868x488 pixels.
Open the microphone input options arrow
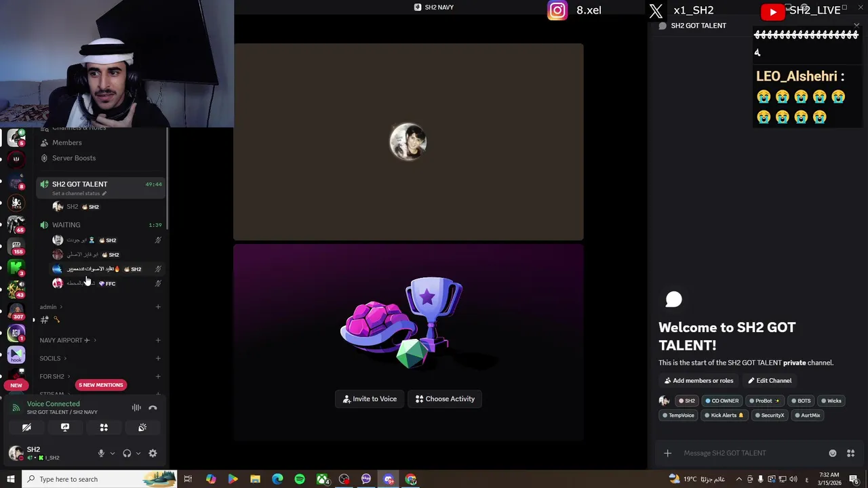click(x=112, y=453)
